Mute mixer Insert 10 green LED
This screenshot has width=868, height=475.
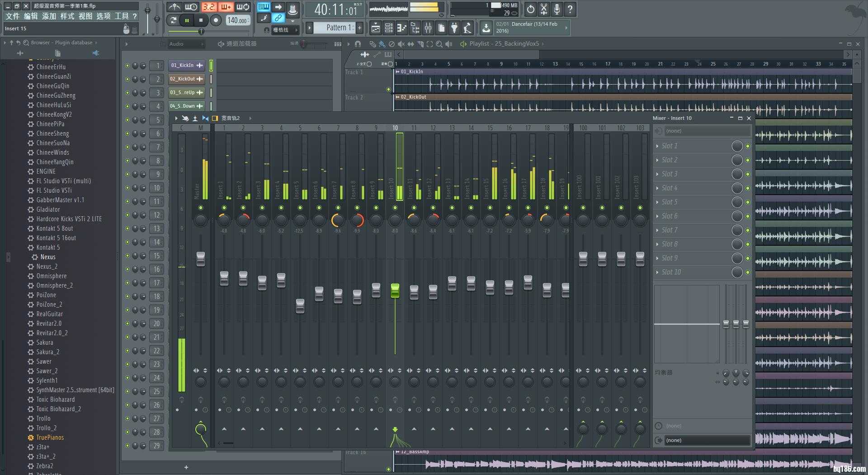click(x=395, y=208)
